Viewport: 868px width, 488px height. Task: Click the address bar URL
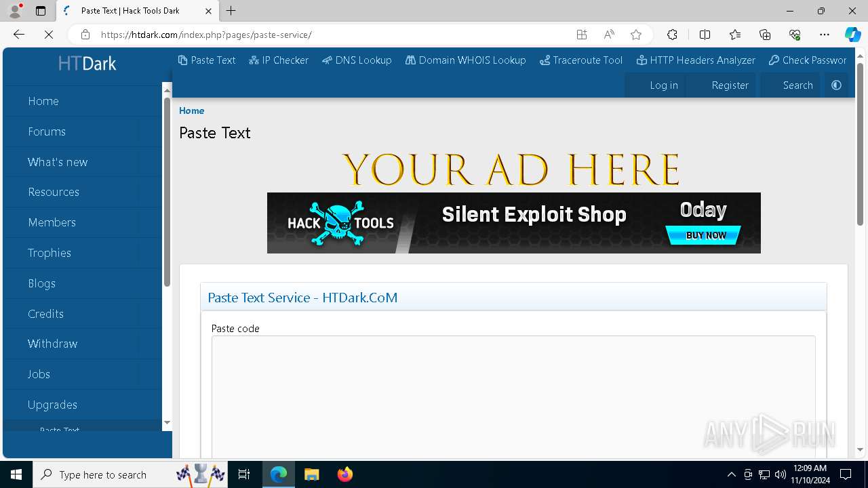pyautogui.click(x=206, y=35)
